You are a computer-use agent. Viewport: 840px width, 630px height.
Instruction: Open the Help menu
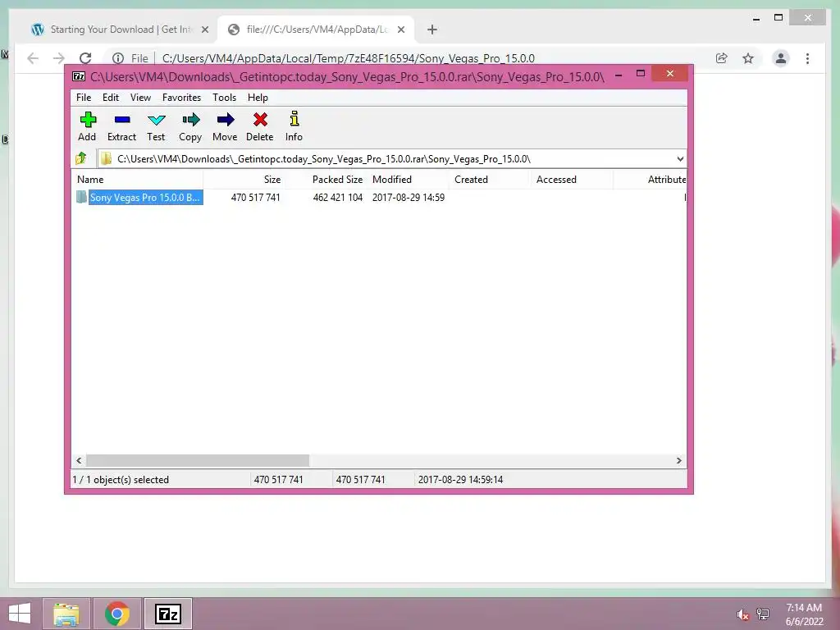(x=258, y=98)
